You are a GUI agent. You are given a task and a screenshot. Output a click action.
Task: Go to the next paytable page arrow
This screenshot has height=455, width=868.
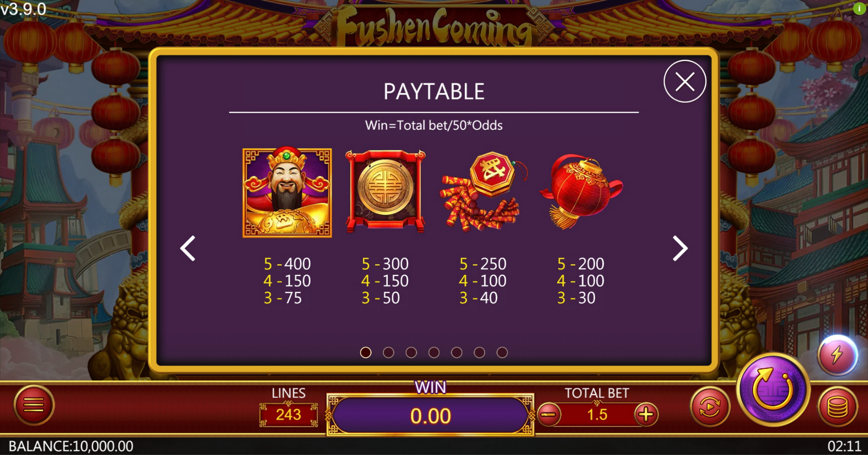[x=680, y=248]
